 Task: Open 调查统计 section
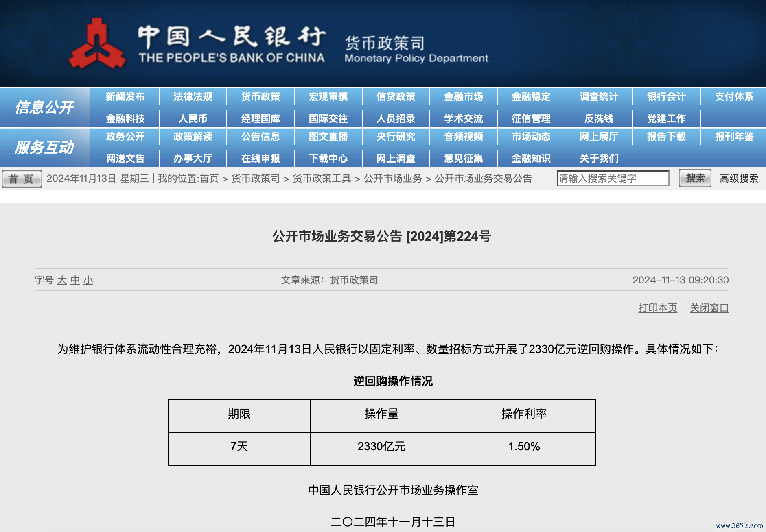tap(599, 97)
